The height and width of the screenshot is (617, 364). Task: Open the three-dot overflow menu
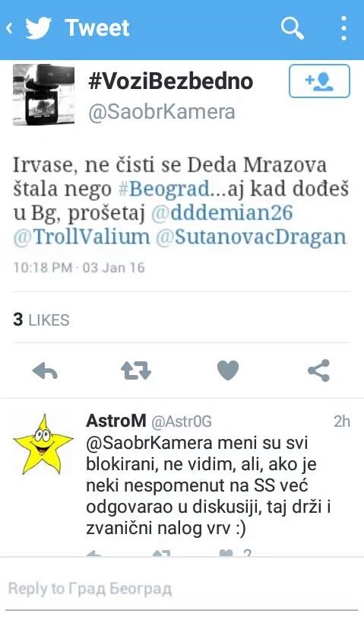tap(343, 28)
